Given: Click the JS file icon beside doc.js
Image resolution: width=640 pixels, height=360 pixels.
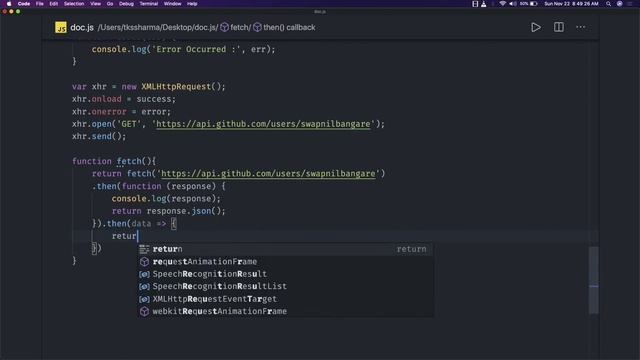Looking at the screenshot, I should click(x=61, y=27).
